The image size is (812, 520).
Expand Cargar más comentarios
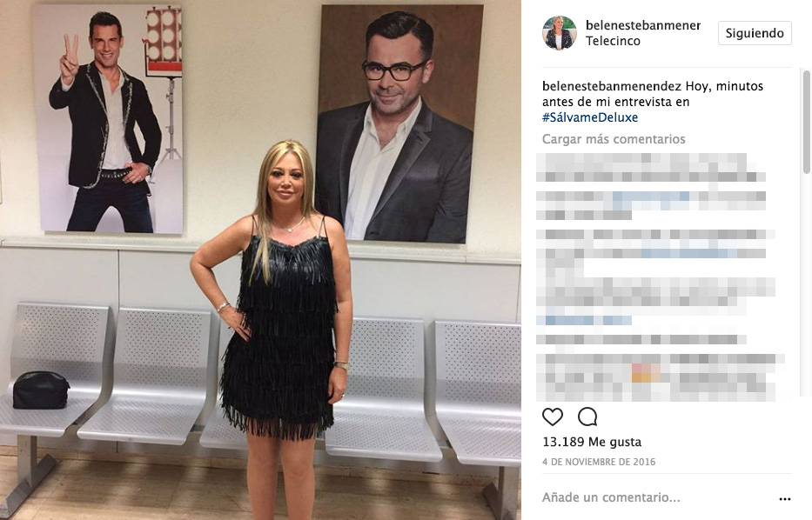coord(614,138)
